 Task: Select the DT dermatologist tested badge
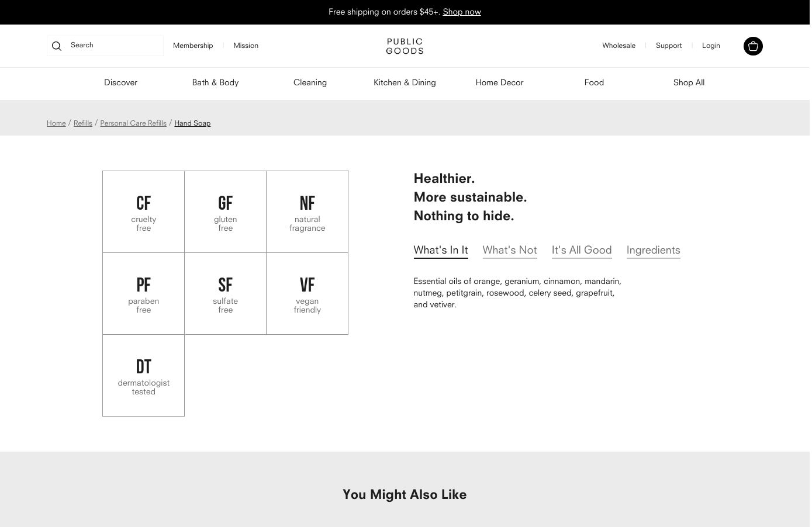click(x=143, y=376)
